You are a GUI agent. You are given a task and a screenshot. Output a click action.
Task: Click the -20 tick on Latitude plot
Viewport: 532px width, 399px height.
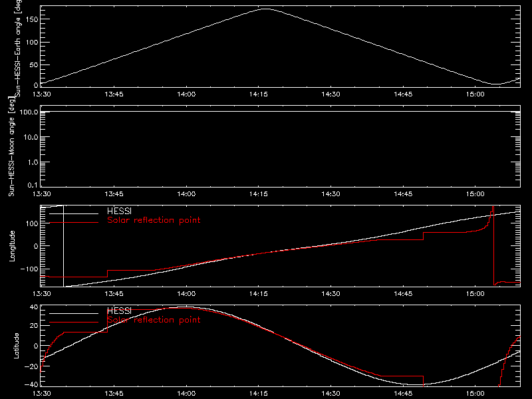31,366
